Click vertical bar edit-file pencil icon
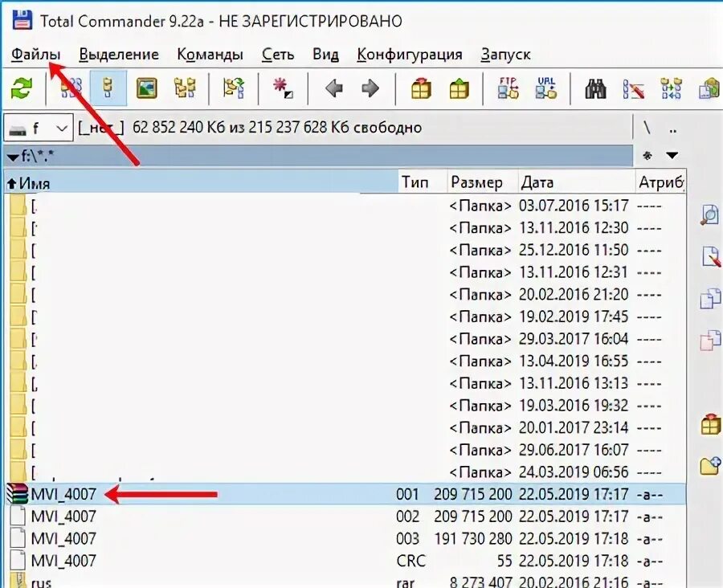723x588 pixels. pos(711,256)
